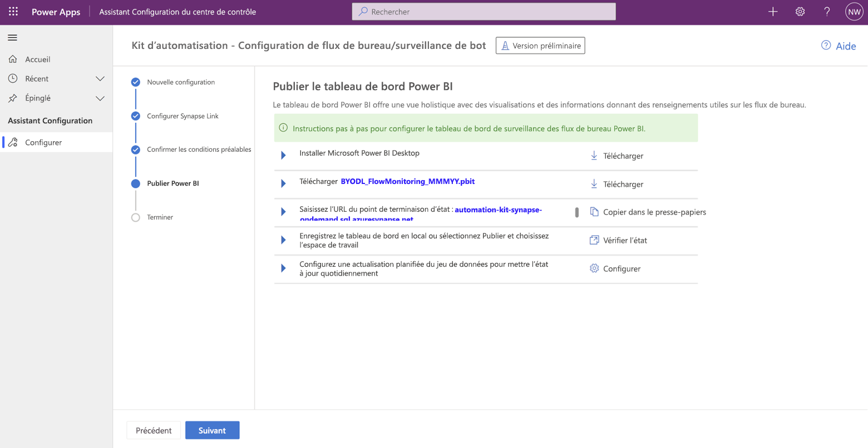Select the Configurer Synapse Link step circle
The width and height of the screenshot is (868, 448).
coord(136,116)
